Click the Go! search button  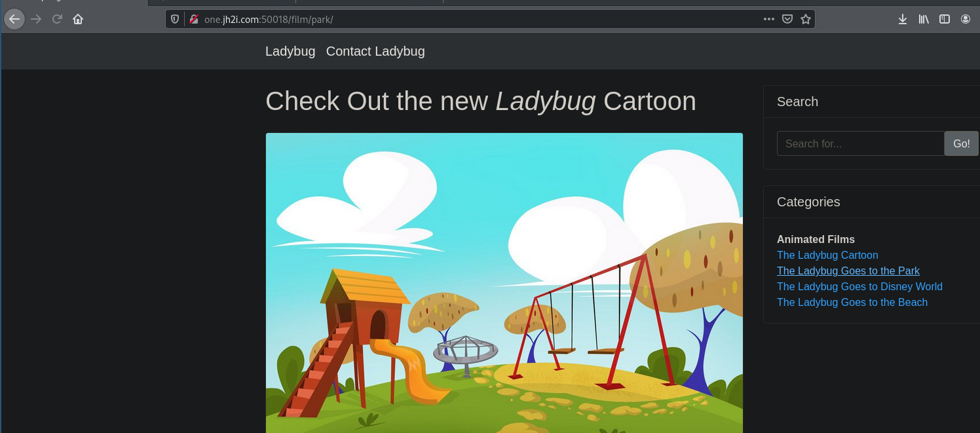(961, 143)
